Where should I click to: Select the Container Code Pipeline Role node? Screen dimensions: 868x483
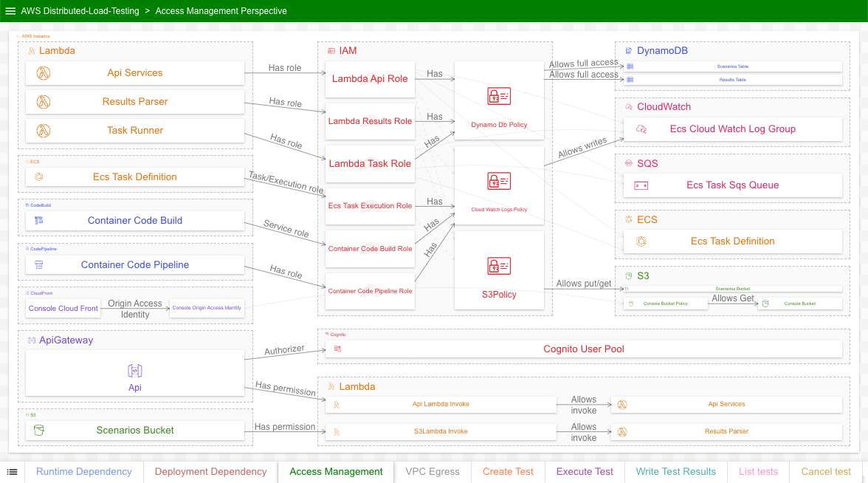(370, 291)
